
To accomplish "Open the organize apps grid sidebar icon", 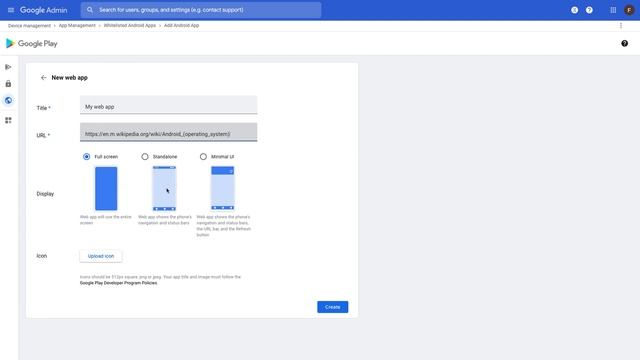I will pyautogui.click(x=8, y=120).
